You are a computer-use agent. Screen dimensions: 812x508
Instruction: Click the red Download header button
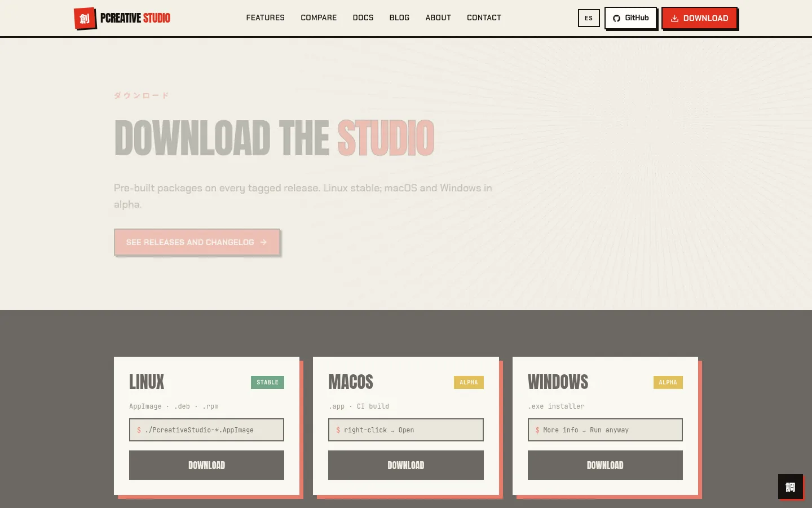pyautogui.click(x=699, y=18)
